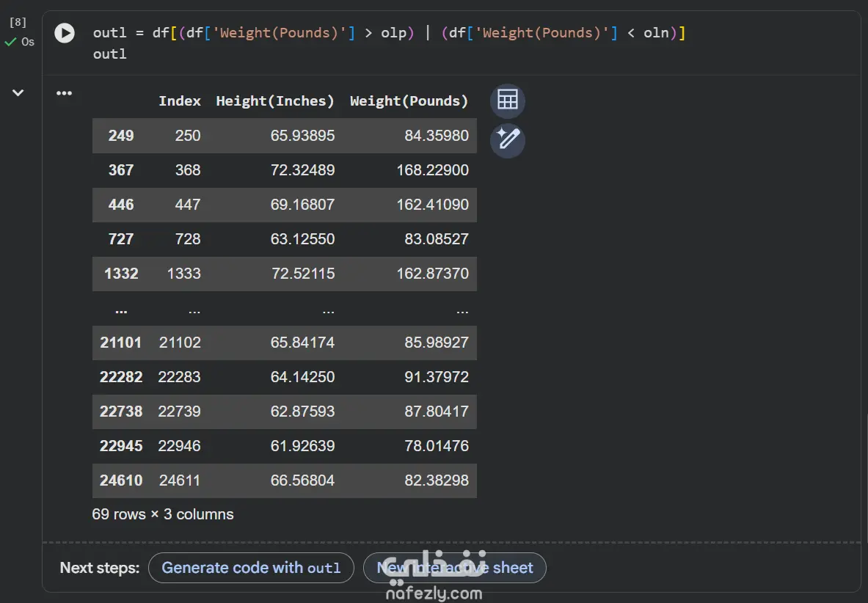Click Index cell 22739
The image size is (868, 603).
[x=179, y=412]
